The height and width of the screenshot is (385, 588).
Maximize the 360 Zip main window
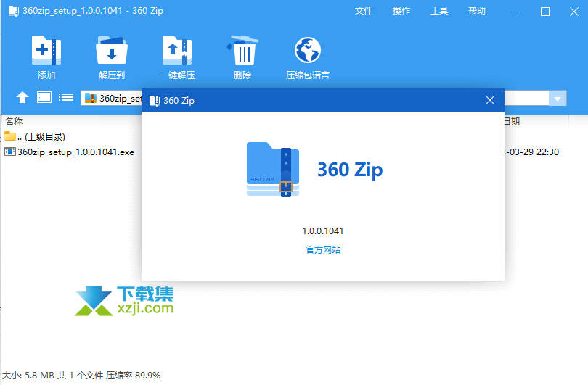coord(545,12)
